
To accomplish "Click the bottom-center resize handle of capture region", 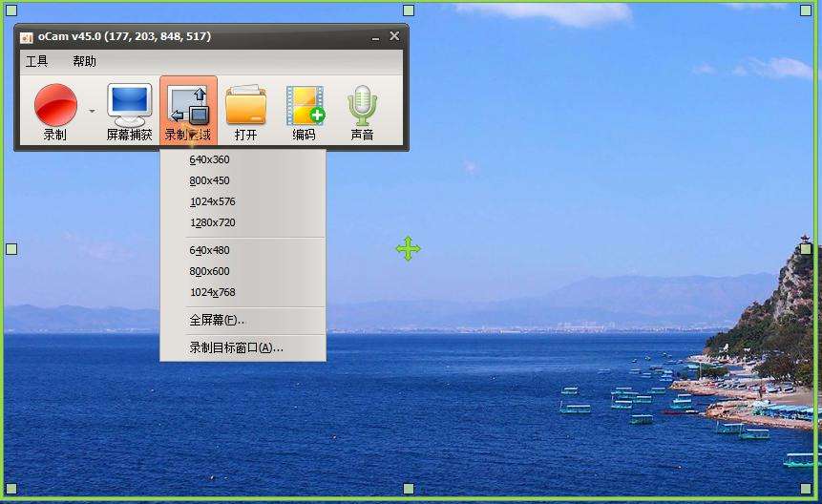I will (x=409, y=489).
